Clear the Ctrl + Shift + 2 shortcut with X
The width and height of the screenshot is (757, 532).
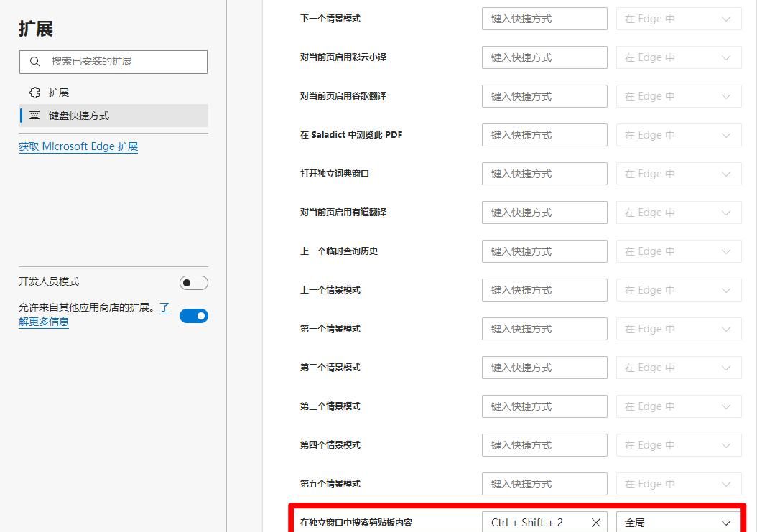pyautogui.click(x=595, y=523)
